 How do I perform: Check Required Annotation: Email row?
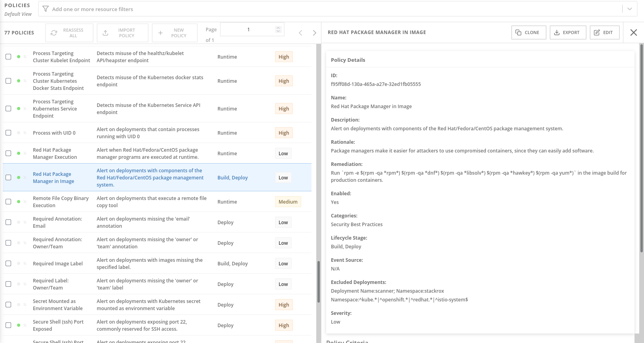(x=8, y=222)
